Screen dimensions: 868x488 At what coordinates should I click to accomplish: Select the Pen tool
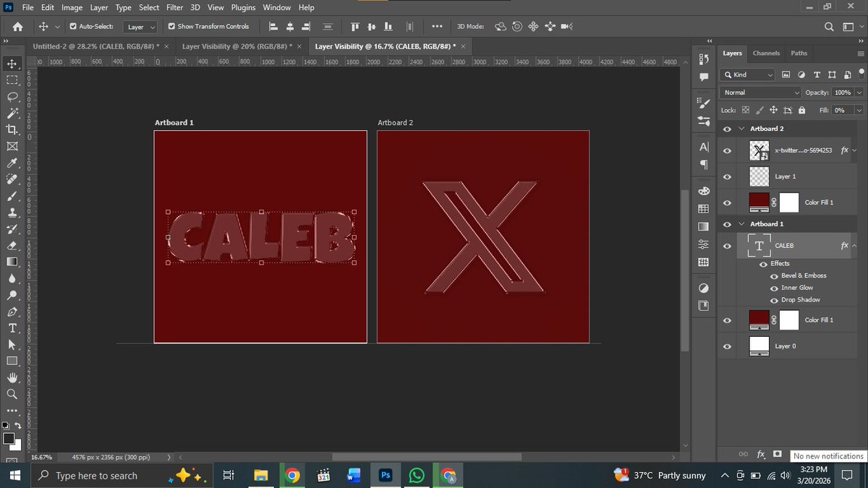tap(12, 312)
